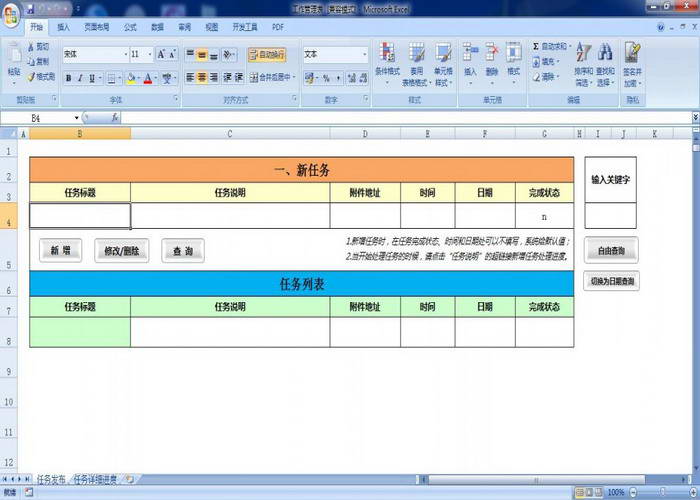Click the Copy icon

point(31,62)
